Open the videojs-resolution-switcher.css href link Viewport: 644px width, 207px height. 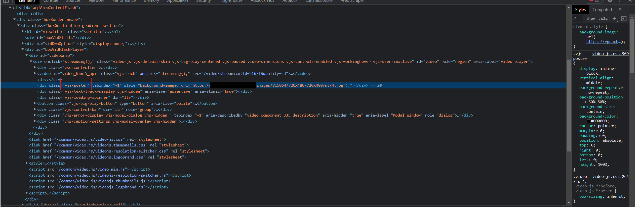[111, 151]
